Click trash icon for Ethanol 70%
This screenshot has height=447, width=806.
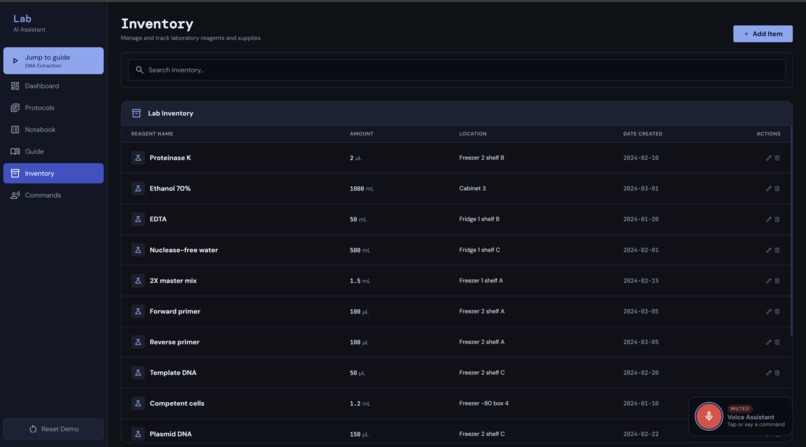tap(777, 189)
